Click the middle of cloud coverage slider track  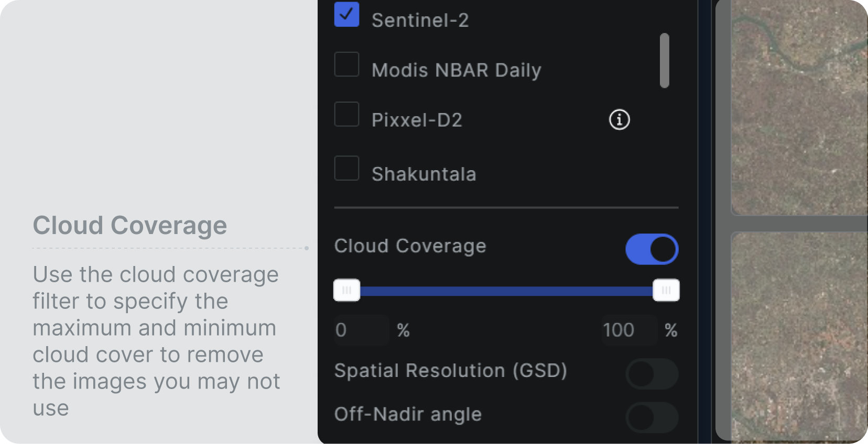[x=506, y=291]
